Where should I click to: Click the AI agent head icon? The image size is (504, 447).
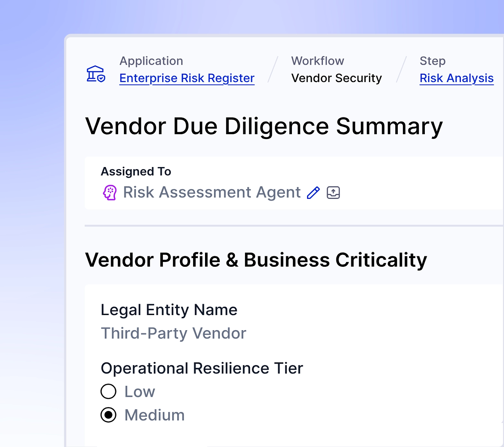coord(110,192)
